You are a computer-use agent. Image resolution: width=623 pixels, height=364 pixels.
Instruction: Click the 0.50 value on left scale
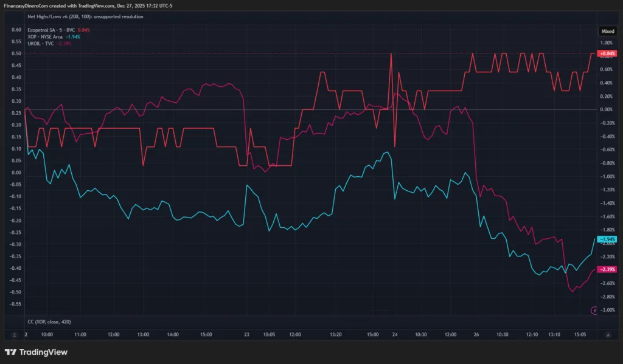click(x=16, y=53)
